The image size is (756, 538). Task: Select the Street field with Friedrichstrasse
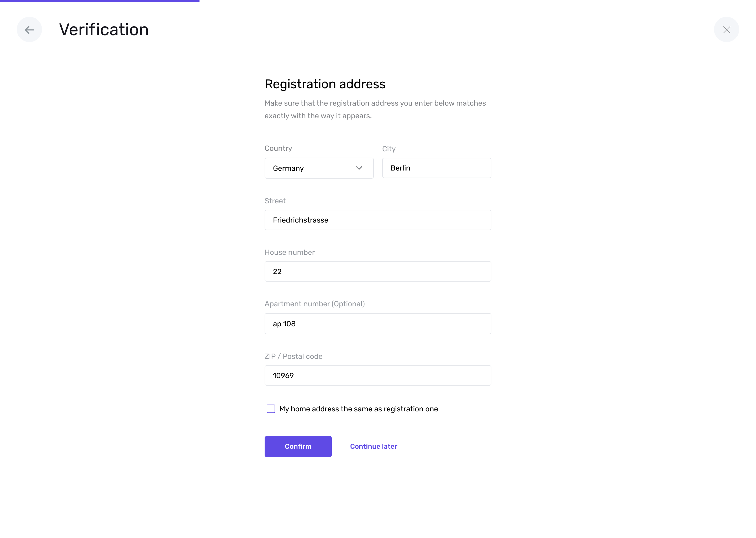pos(378,220)
